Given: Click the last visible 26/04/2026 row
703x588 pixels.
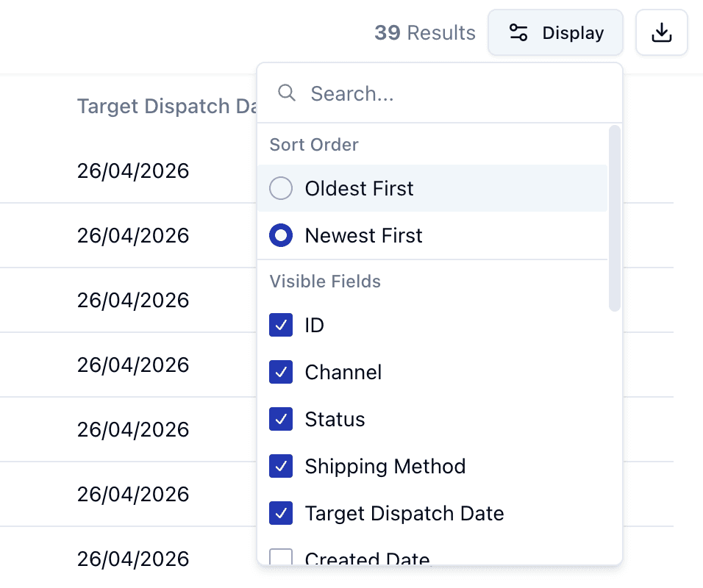Looking at the screenshot, I should point(133,559).
